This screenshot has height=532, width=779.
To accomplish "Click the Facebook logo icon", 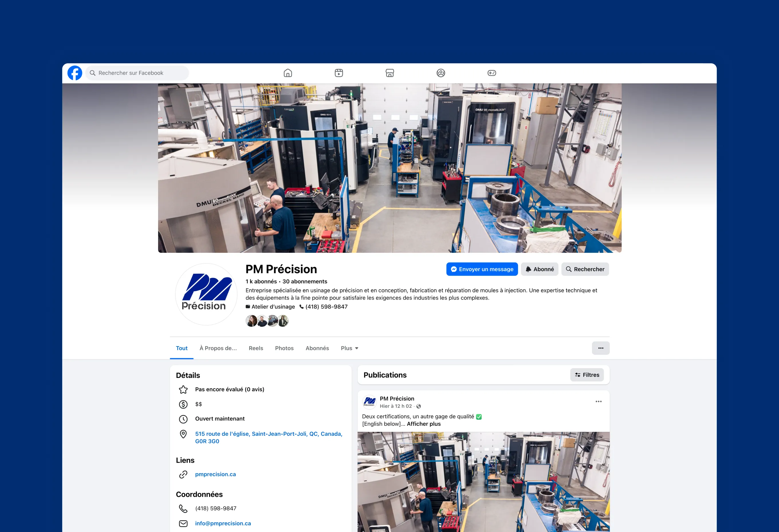I will coord(75,73).
